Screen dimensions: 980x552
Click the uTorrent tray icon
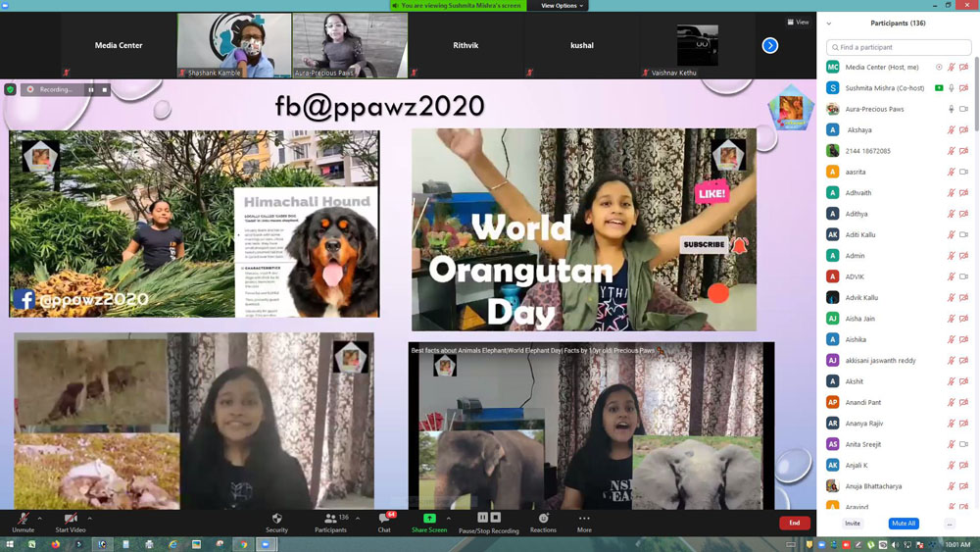click(x=870, y=545)
